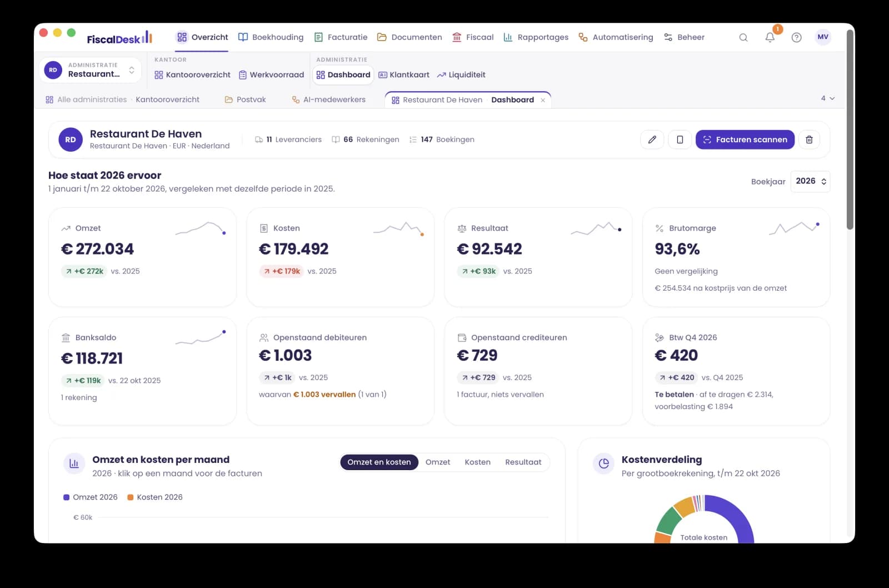This screenshot has width=889, height=588.
Task: Open the Boekjaar 2026 dropdown
Action: [x=811, y=181]
